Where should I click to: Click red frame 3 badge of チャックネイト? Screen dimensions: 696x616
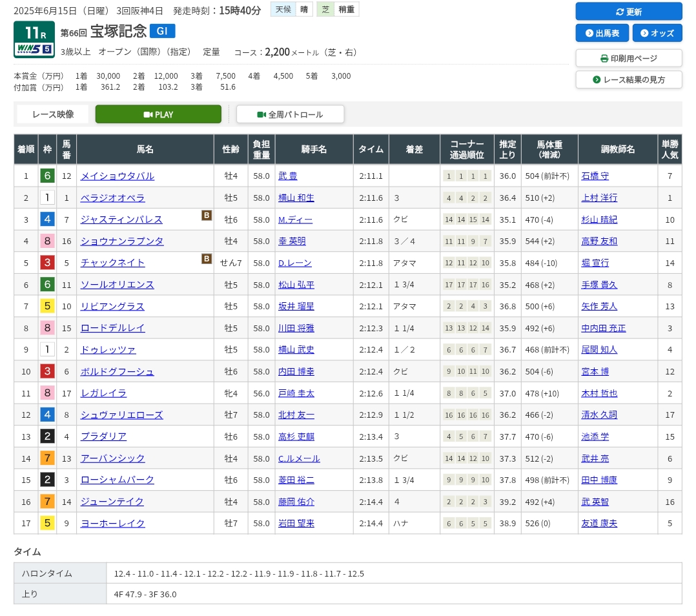pos(48,263)
